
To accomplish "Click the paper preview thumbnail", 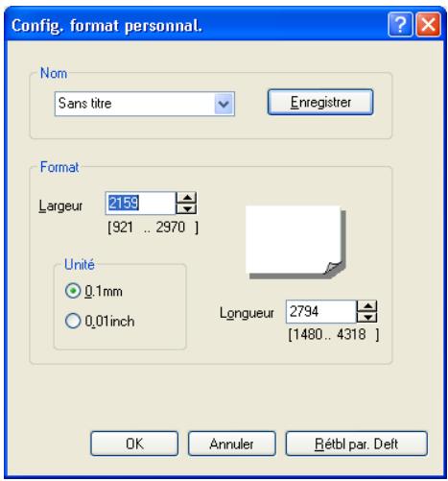I will [x=295, y=242].
